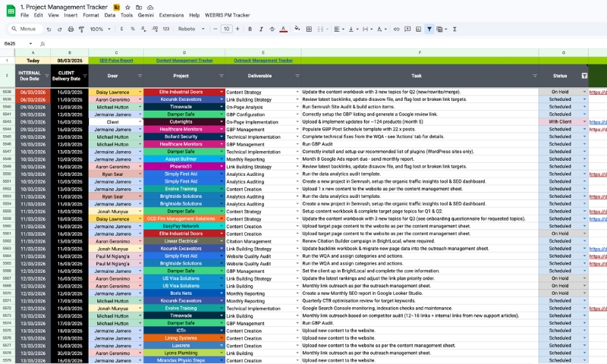
Task: Open the Google Sheets home icon
Action: [11, 11]
